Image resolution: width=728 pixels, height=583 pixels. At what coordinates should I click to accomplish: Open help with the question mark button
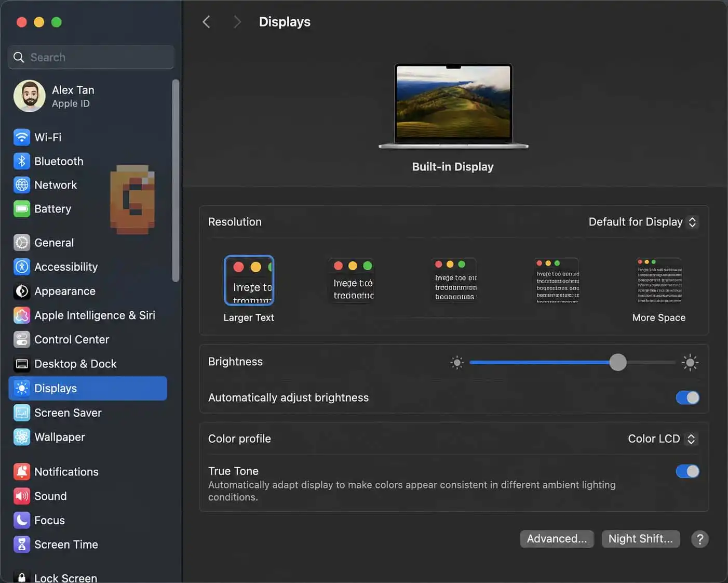(x=700, y=539)
